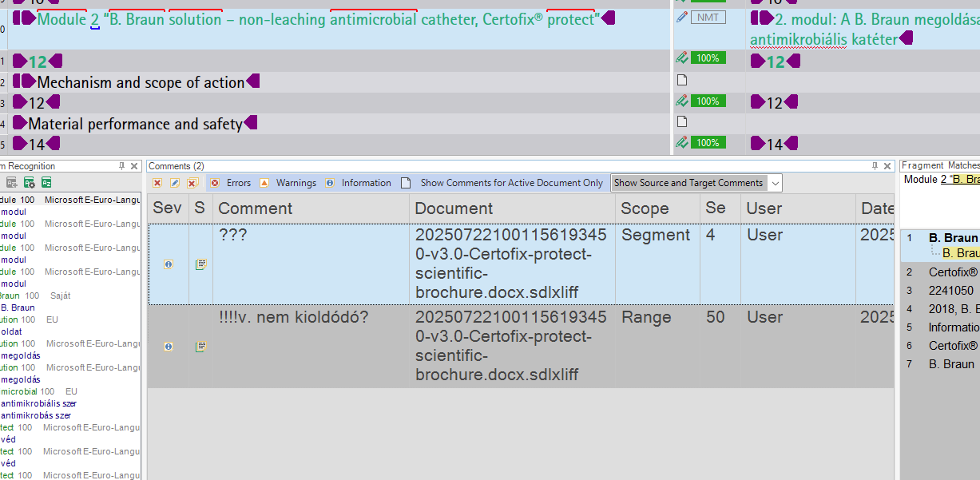The image size is (980, 480).
Task: Click the add new term icon in Term Recognition
Action: (11, 183)
